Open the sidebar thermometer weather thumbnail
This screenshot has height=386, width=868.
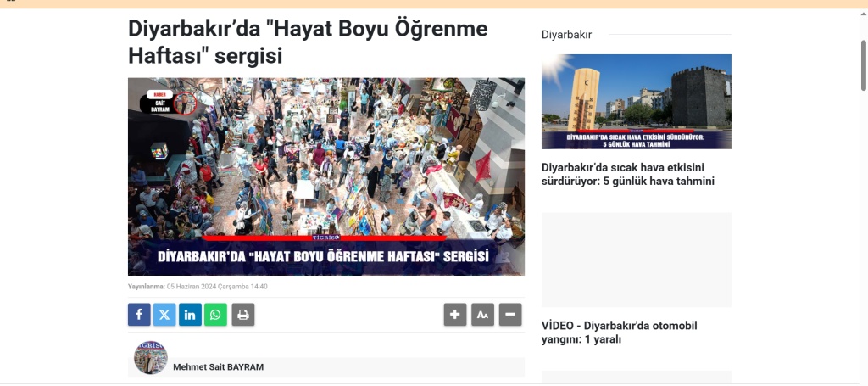click(x=636, y=102)
